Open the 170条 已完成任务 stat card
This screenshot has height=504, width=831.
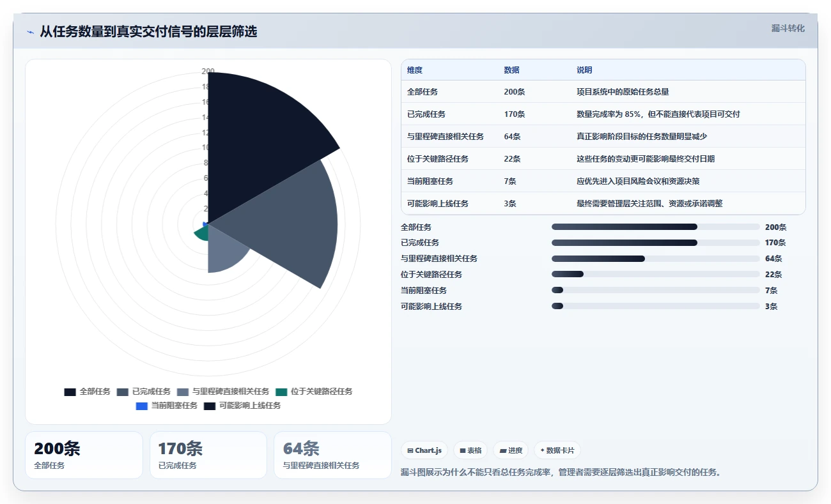click(208, 455)
